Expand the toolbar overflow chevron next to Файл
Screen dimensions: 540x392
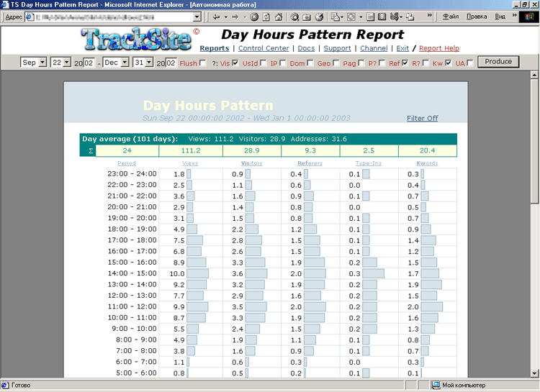[x=429, y=15]
